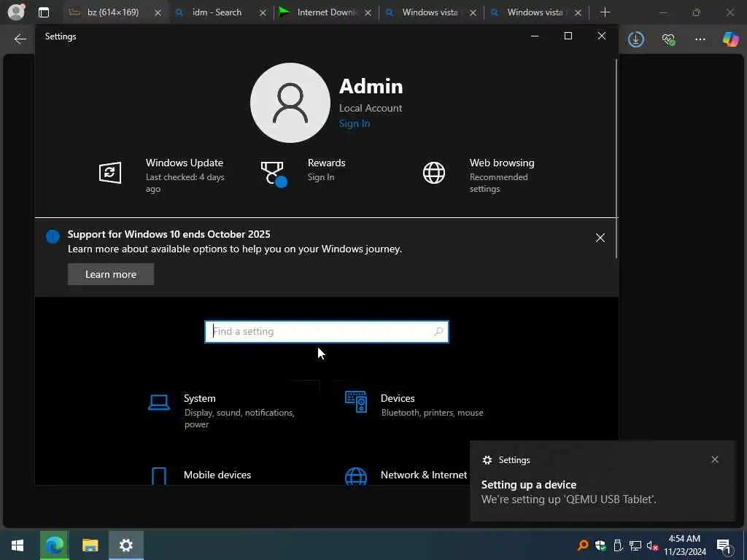Click the Settings window scrollbar
The width and height of the screenshot is (747, 560).
tap(616, 158)
